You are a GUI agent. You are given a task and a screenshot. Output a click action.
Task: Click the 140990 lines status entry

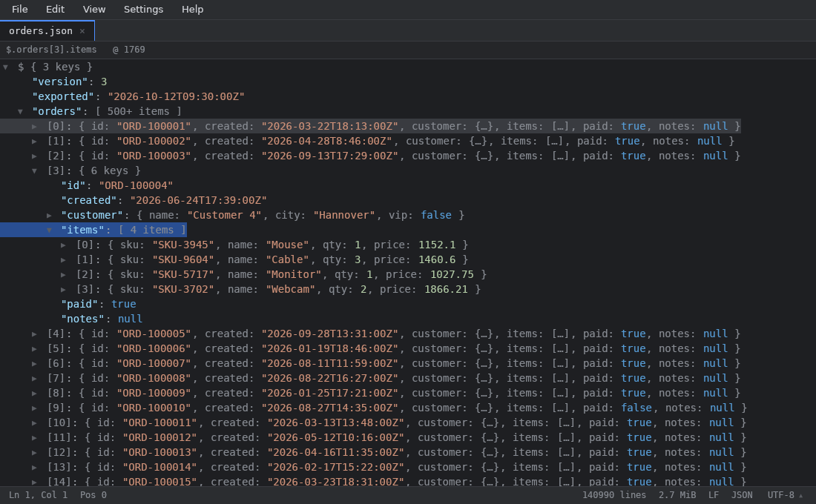coord(614,495)
